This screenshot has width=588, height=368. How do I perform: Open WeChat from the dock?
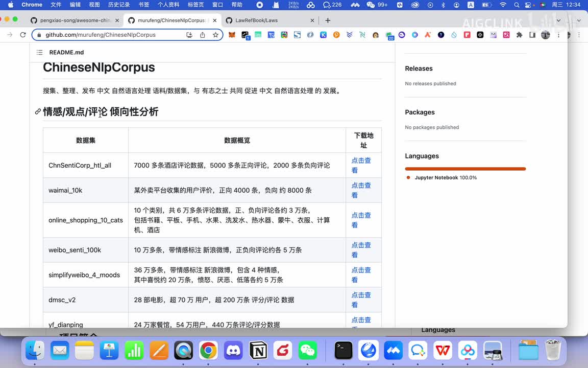(x=307, y=351)
